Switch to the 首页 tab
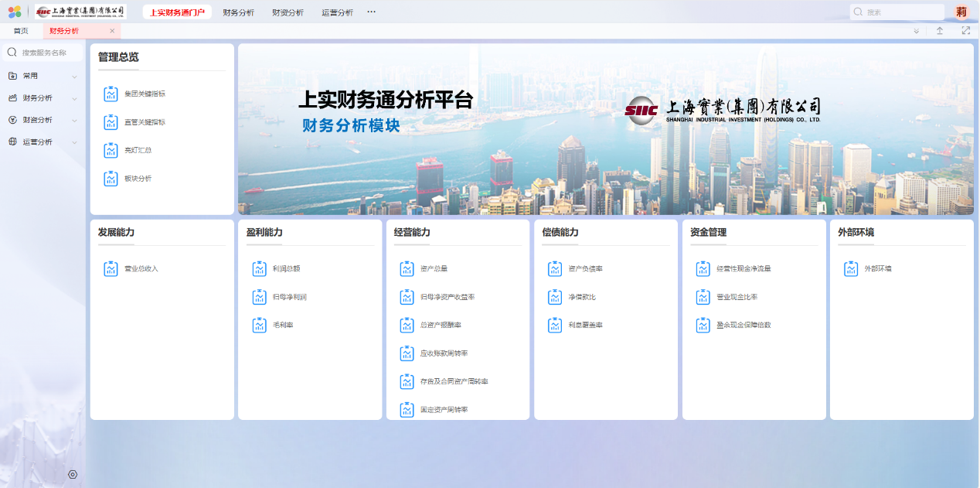 pyautogui.click(x=21, y=31)
